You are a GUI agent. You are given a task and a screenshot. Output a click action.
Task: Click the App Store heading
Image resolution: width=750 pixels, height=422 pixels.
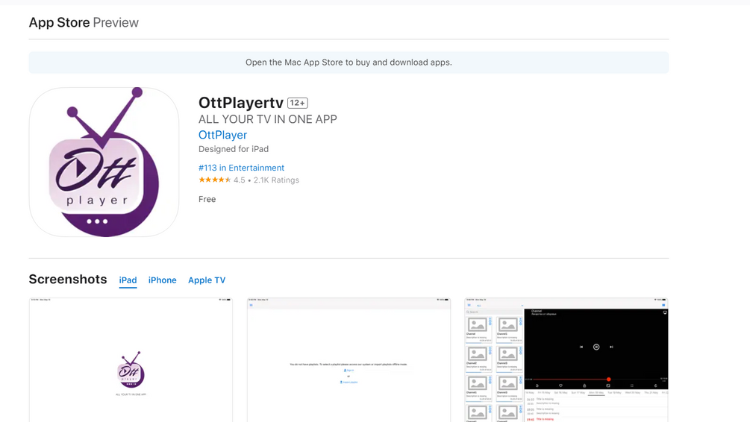pos(59,22)
